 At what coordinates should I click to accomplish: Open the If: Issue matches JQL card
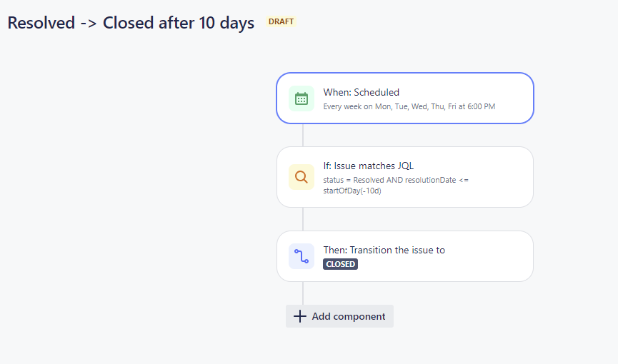click(x=405, y=177)
